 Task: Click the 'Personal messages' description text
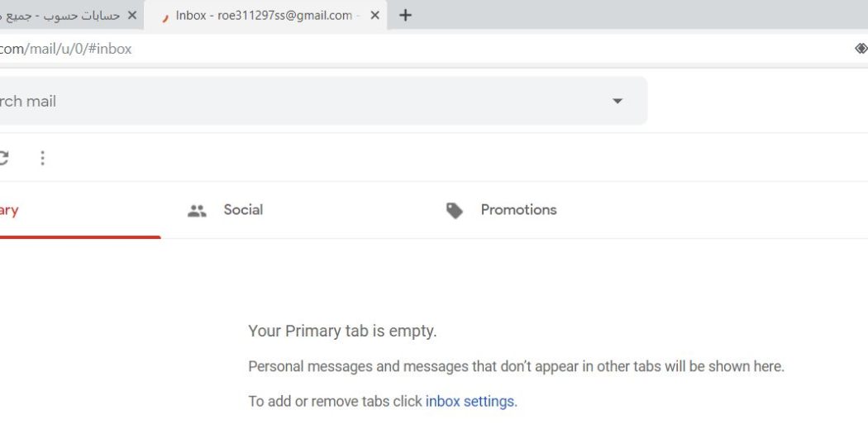[516, 366]
